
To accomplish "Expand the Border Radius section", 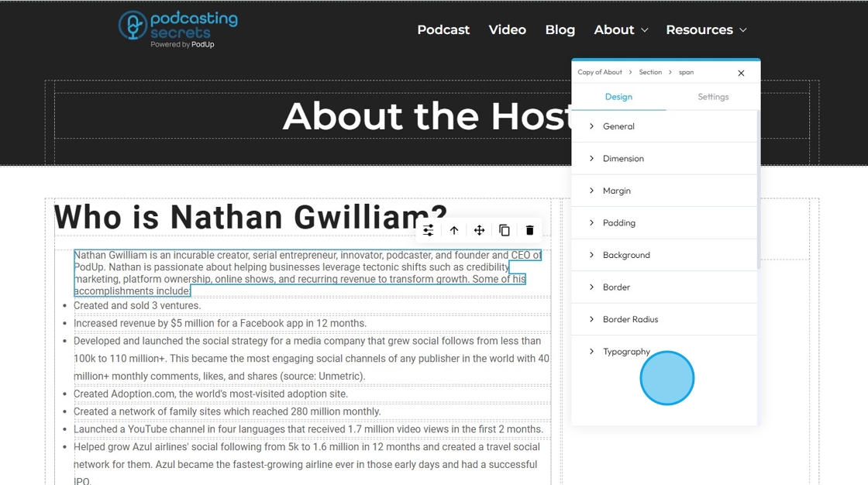I will 664,319.
